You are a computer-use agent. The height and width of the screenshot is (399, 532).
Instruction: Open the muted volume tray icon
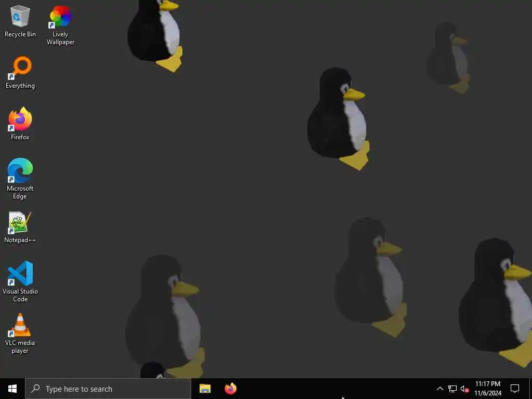[464, 389]
